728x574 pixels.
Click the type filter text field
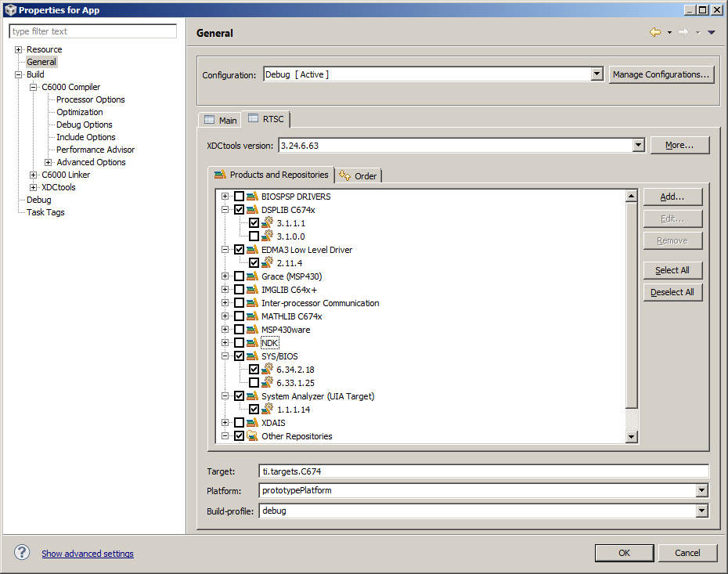pos(93,31)
